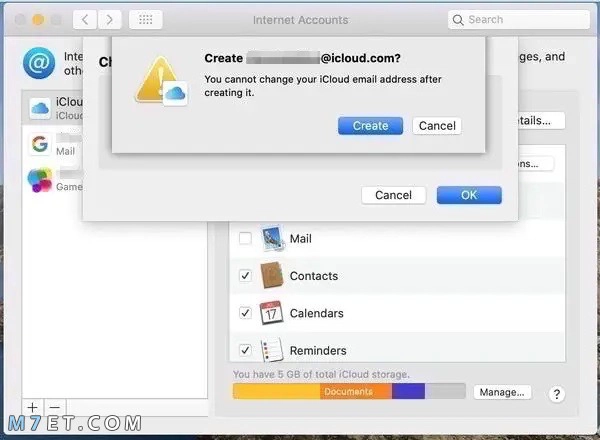Select the iCloud account in sidebar

click(x=52, y=108)
